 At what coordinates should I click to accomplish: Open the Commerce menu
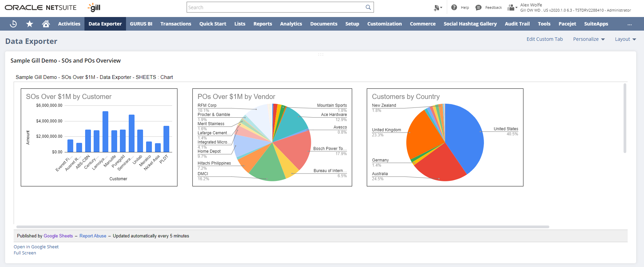pos(423,24)
